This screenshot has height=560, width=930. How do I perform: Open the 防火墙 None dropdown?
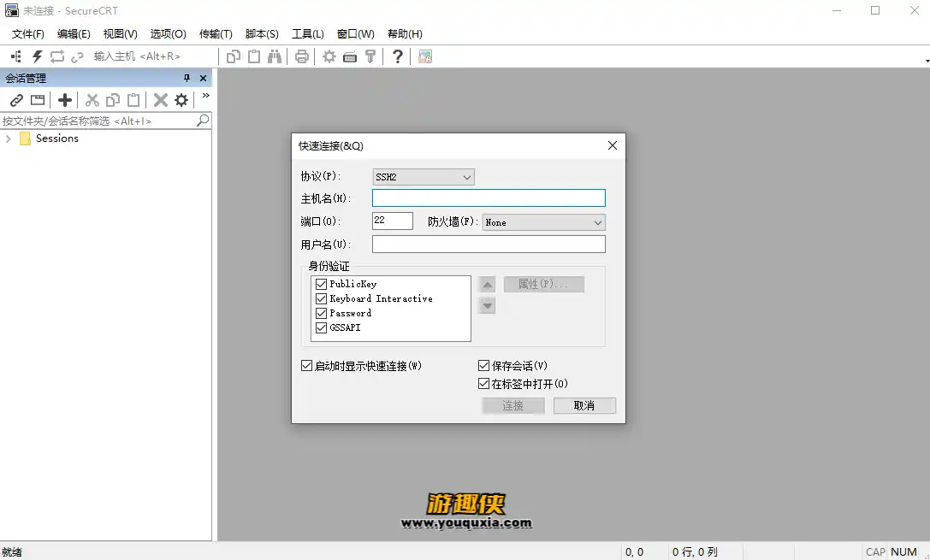coord(544,222)
